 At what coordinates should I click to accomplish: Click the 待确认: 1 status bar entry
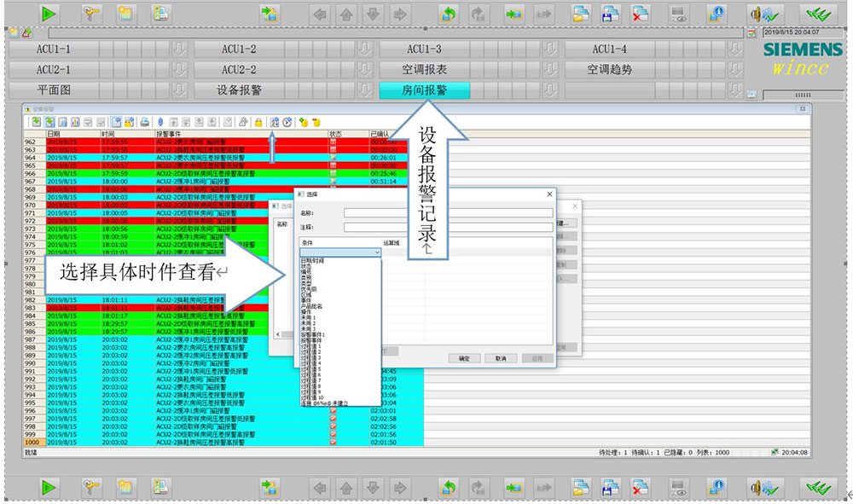(x=645, y=452)
